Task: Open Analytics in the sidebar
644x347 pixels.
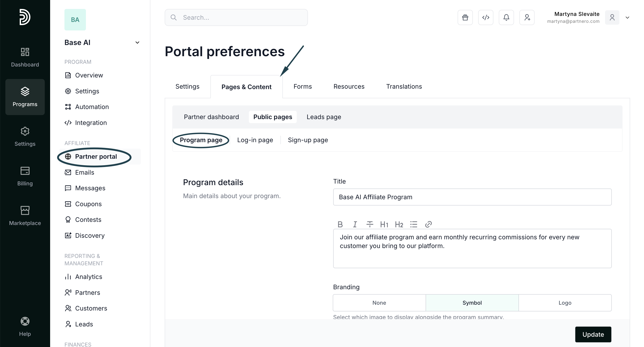Action: point(89,277)
